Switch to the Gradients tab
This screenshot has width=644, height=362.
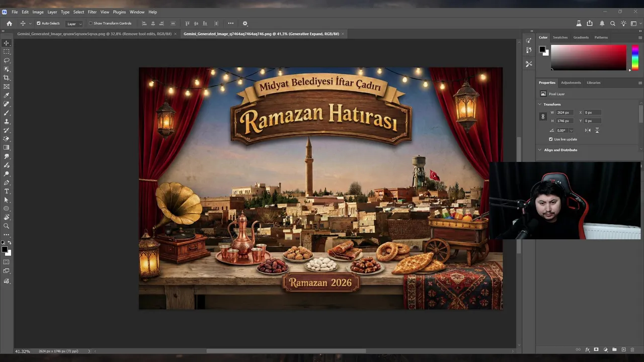[581, 37]
